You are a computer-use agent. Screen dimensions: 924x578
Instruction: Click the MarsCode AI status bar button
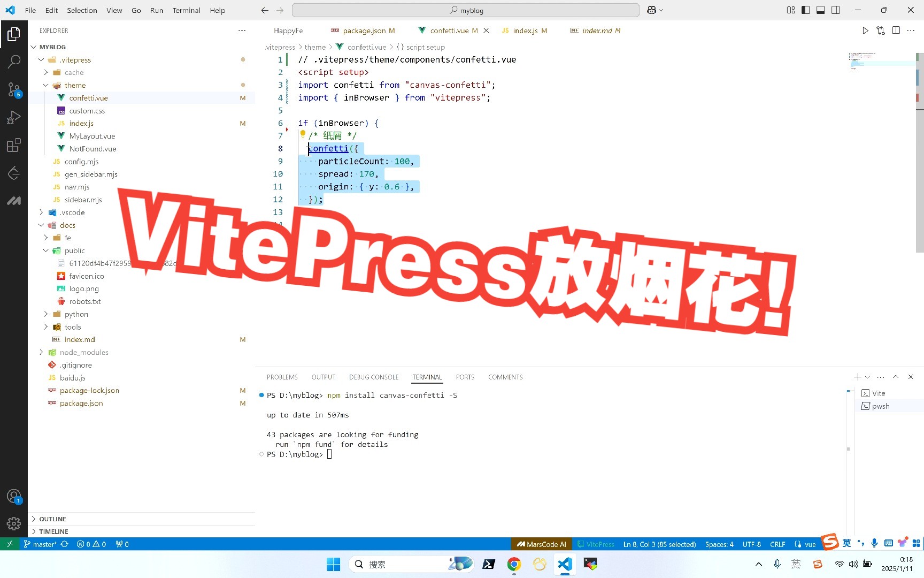pyautogui.click(x=541, y=544)
